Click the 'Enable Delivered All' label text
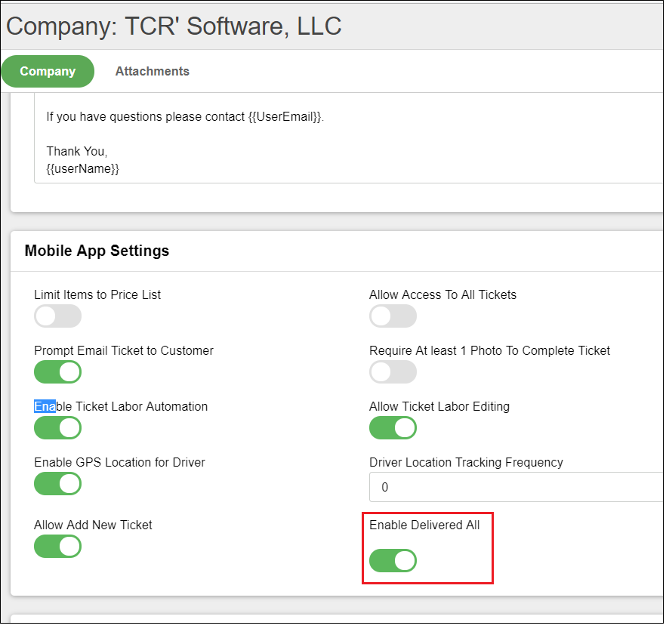Screen dimensions: 666x644 pyautogui.click(x=424, y=525)
